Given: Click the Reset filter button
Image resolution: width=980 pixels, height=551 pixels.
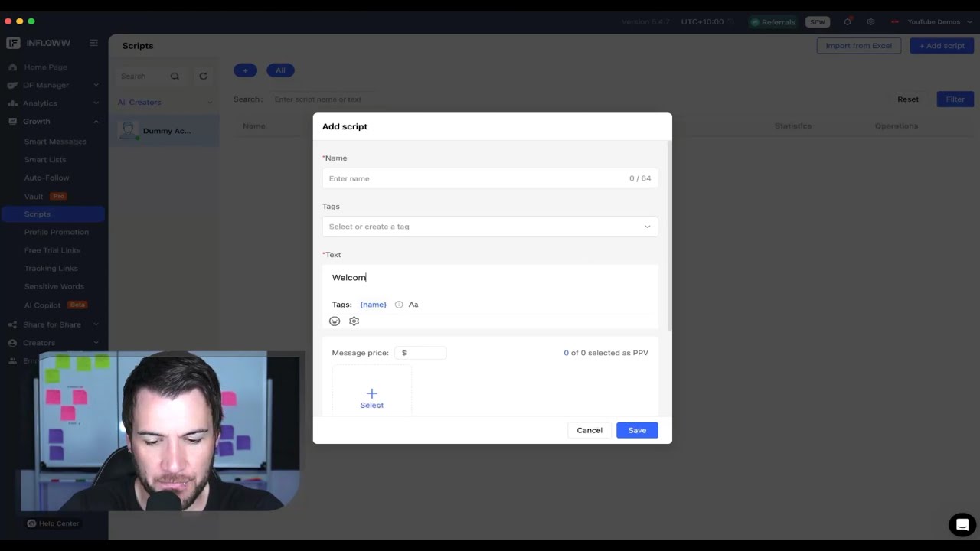Looking at the screenshot, I should pos(908,99).
